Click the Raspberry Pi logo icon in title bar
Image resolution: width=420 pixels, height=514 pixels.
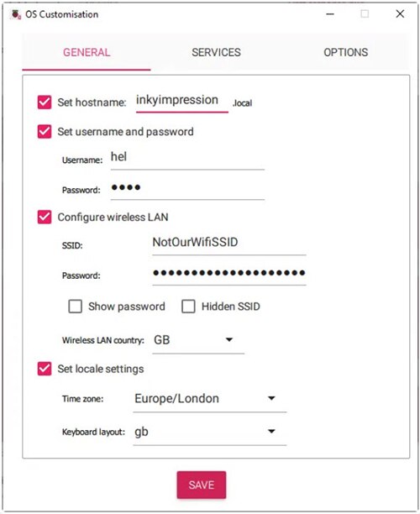[16, 14]
